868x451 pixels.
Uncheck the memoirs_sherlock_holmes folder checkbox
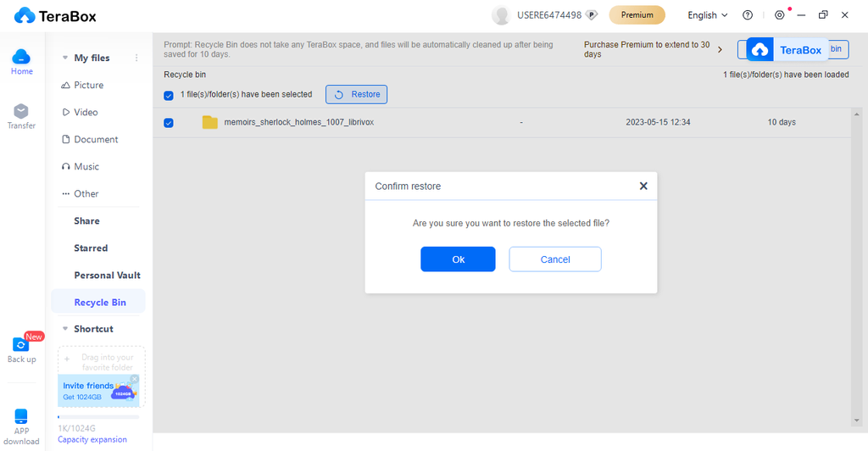point(169,123)
